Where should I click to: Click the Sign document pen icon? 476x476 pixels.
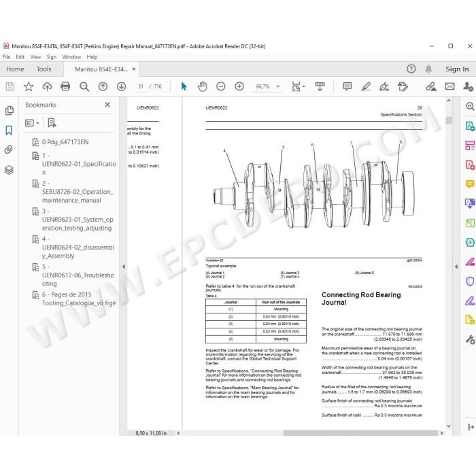point(384,86)
